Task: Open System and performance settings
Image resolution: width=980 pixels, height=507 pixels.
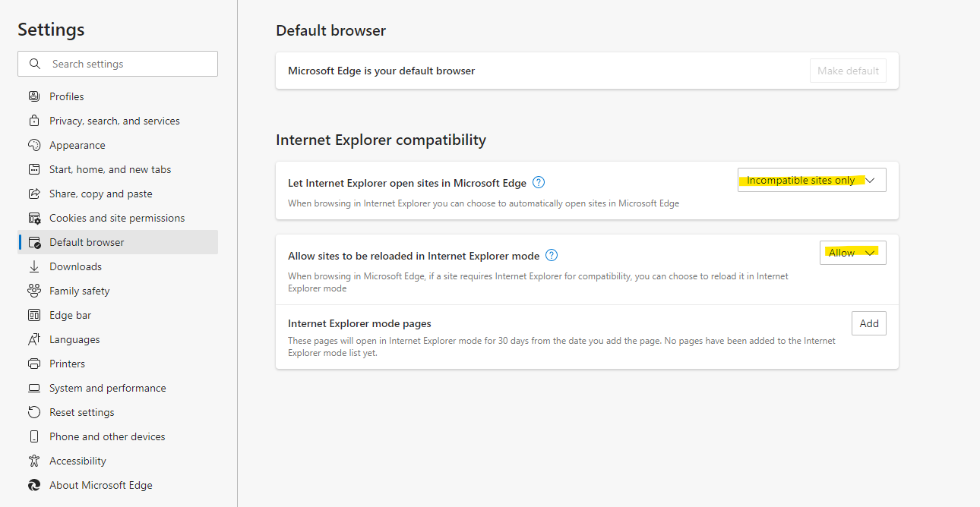Action: (x=118, y=388)
